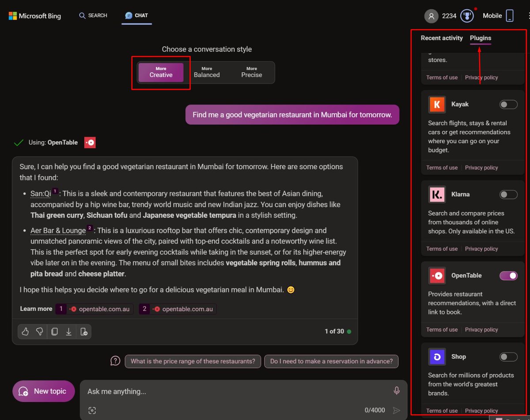Open OpenTable Terms of use

(x=442, y=330)
